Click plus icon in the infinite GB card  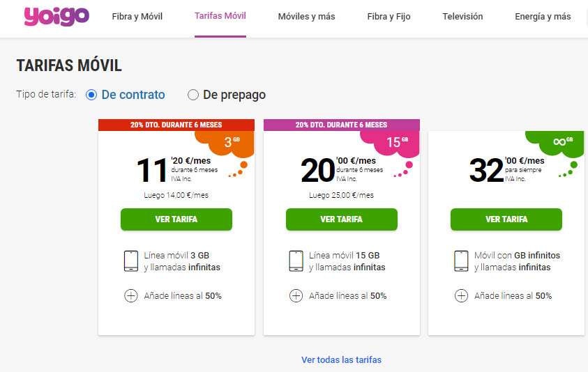pyautogui.click(x=461, y=295)
